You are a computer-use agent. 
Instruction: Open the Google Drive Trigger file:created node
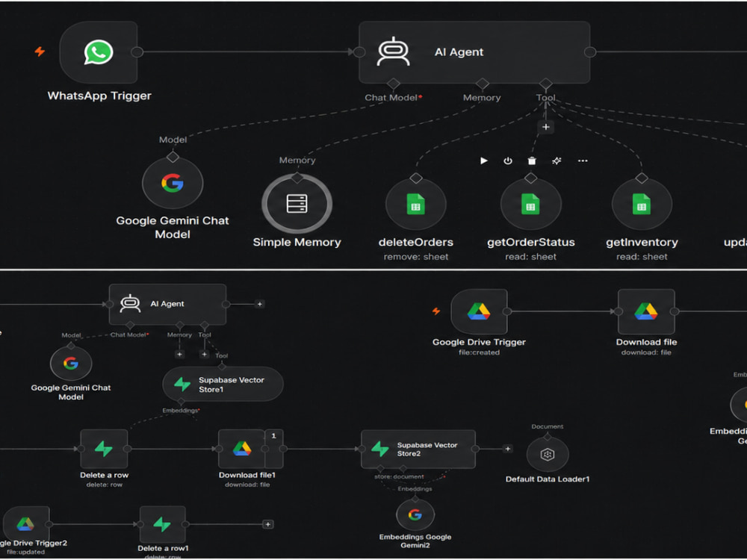479,311
